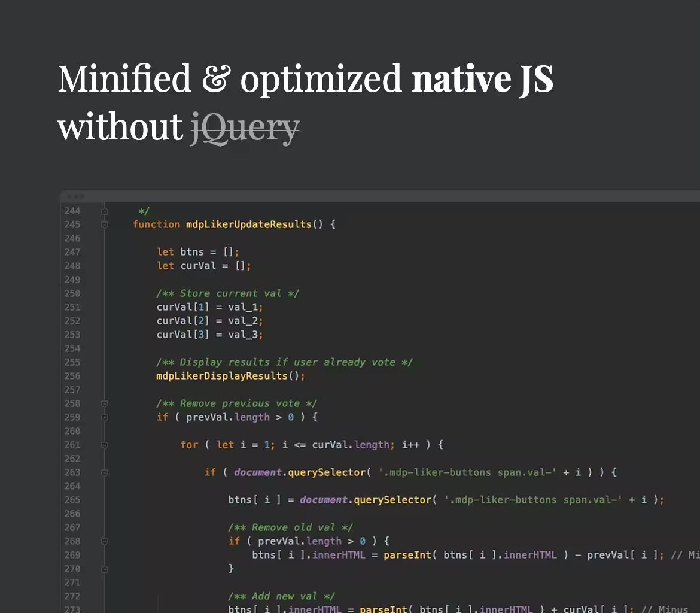The height and width of the screenshot is (613, 700).
Task: Click 'prevVal.length > 0' on line 268
Action: click(x=312, y=542)
